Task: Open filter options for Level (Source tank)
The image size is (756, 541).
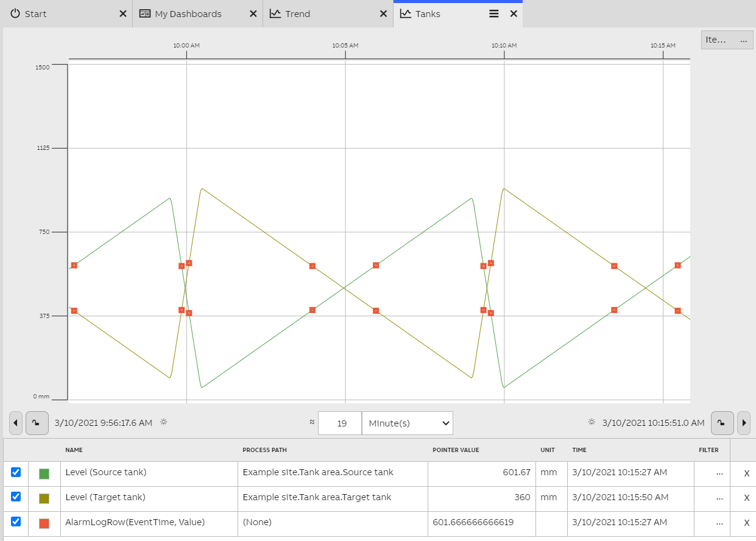Action: pos(719,473)
